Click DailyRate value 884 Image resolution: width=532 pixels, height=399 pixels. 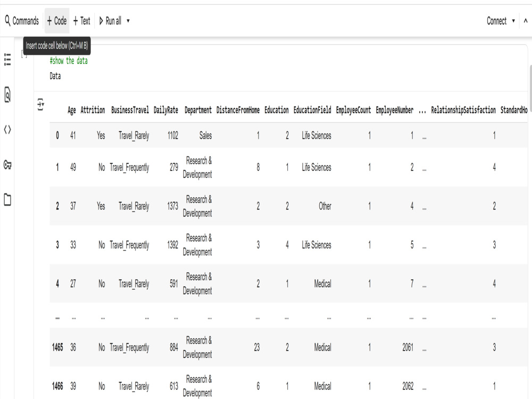point(174,347)
